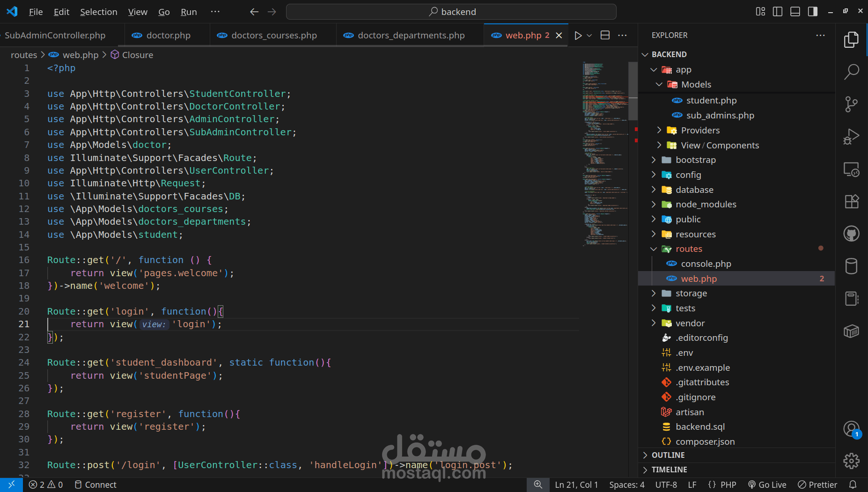Open overflow menu ellipsis in menu bar
This screenshot has height=492, width=868.
tap(215, 12)
